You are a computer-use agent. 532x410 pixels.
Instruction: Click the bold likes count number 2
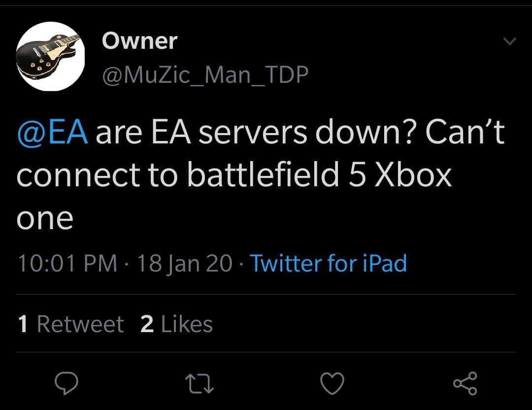point(147,324)
